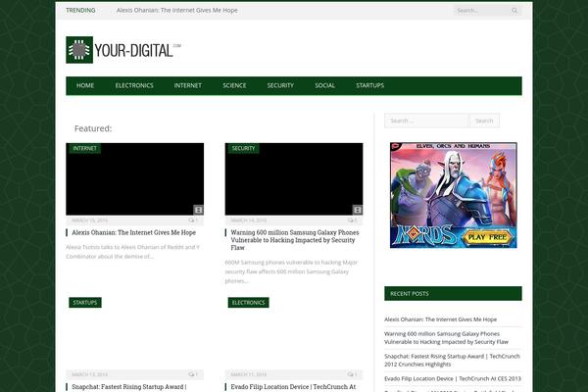The height and width of the screenshot is (392, 588).
Task: Open recent post Snapchat Fastest Rising Startup
Action: click(x=452, y=360)
